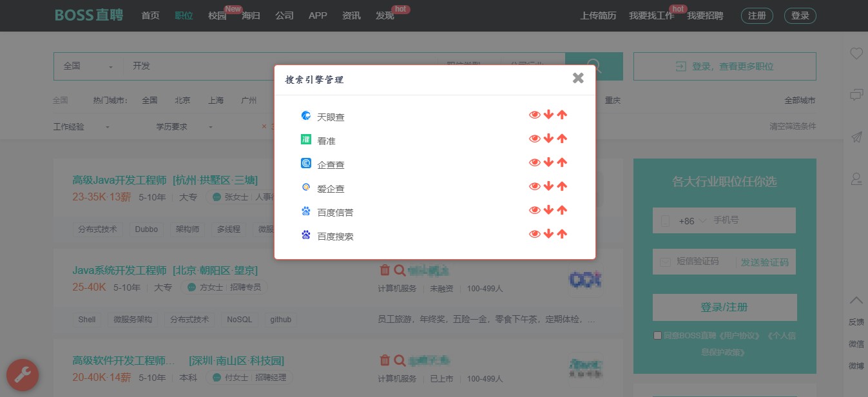The image size is (868, 397).
Task: Open 资讯 in top navigation
Action: point(351,15)
